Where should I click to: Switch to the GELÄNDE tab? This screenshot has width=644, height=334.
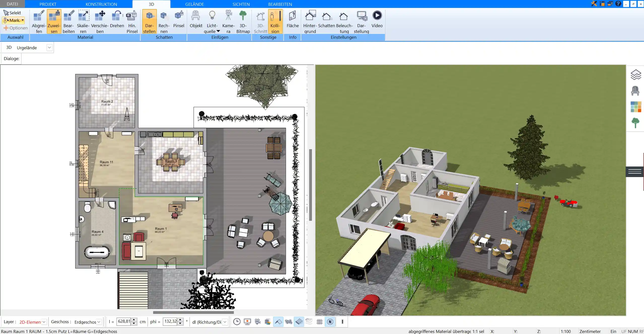[x=195, y=4]
